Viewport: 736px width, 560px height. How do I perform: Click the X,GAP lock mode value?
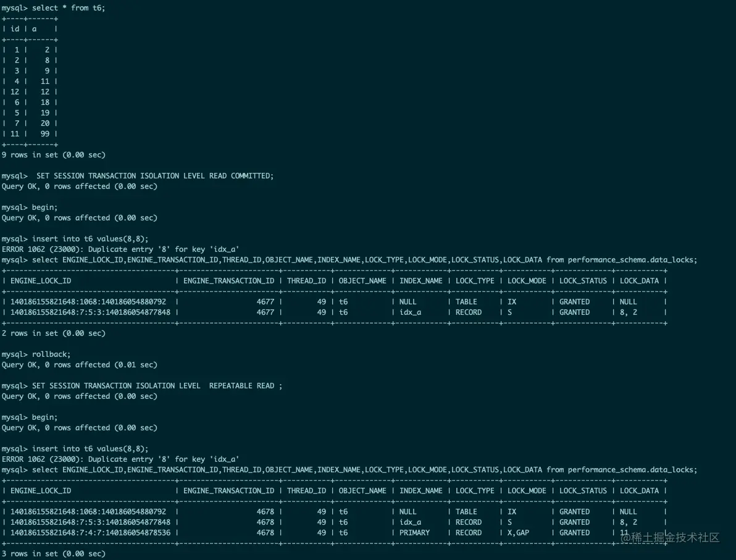point(518,533)
